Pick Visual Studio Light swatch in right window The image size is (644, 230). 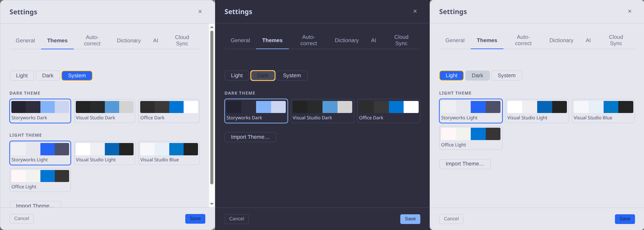pos(537,111)
